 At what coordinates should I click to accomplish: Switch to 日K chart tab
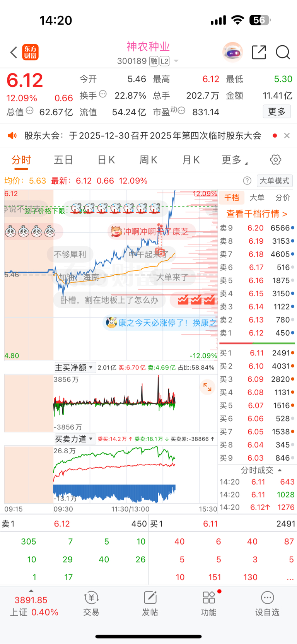tap(106, 160)
